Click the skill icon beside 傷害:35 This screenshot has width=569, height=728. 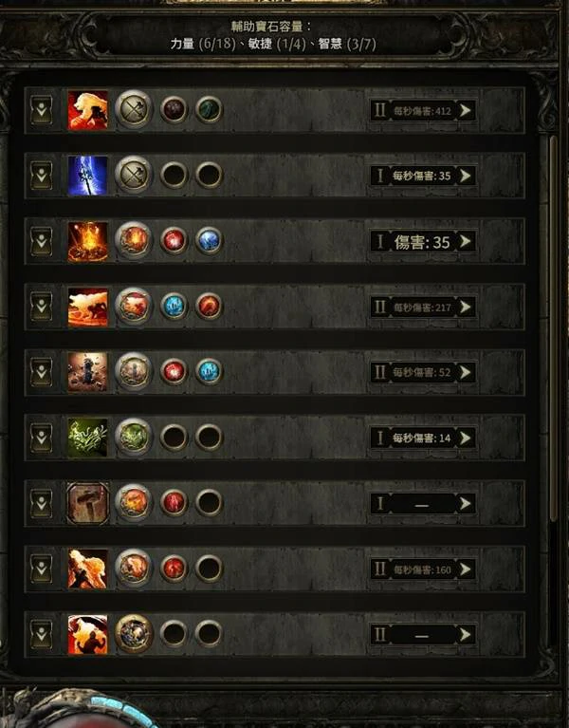coord(88,241)
